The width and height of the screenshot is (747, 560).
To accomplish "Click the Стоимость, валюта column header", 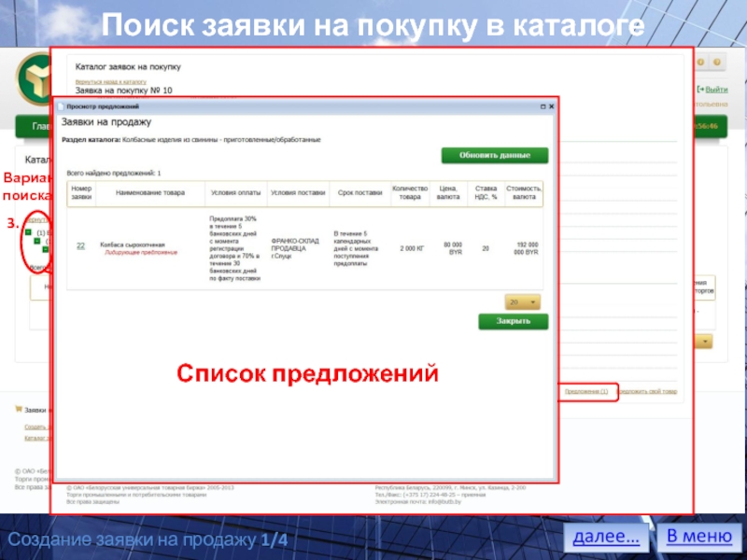I will tap(524, 193).
